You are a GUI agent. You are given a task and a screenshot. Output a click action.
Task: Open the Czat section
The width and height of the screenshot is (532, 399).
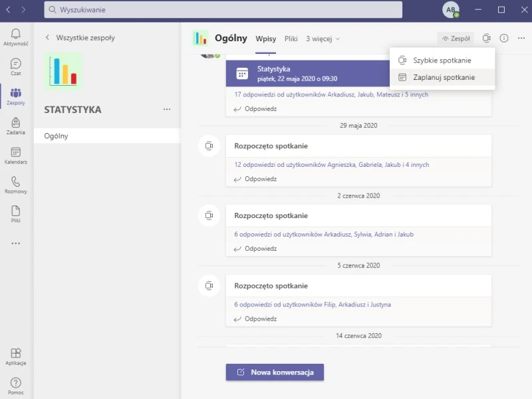(16, 66)
